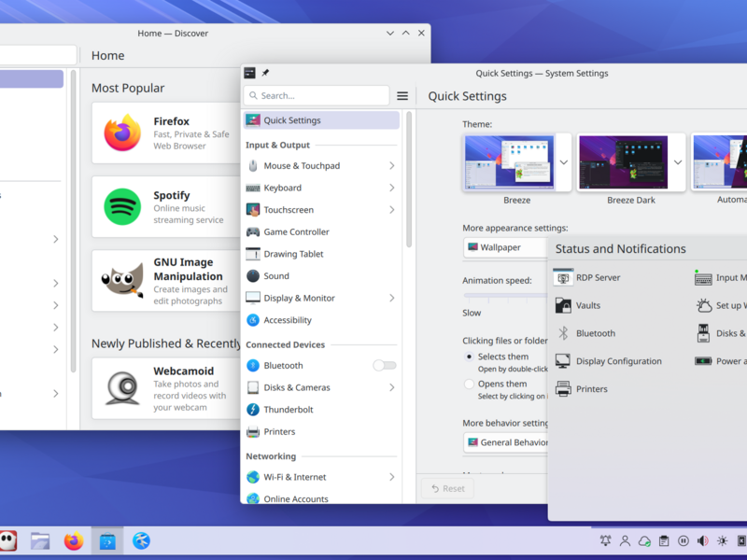Open dropdown arrow next to Breeze Dark theme
This screenshot has width=747, height=560.
678,162
